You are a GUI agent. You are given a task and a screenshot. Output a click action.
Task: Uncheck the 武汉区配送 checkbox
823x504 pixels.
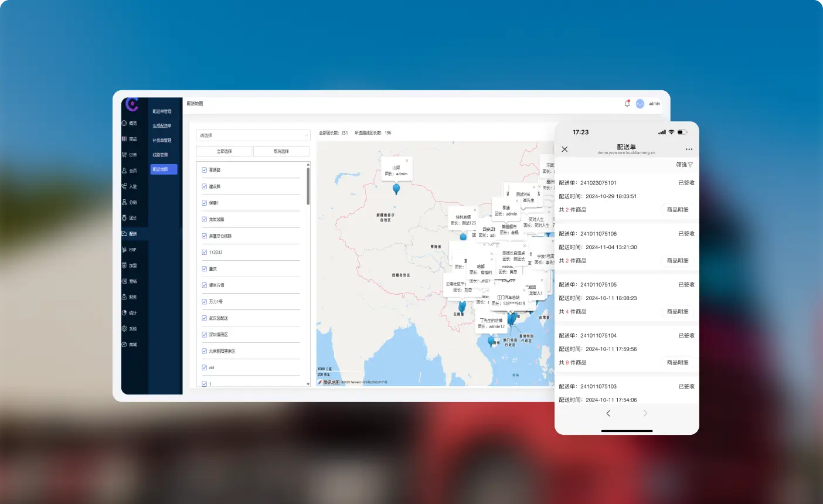[205, 318]
